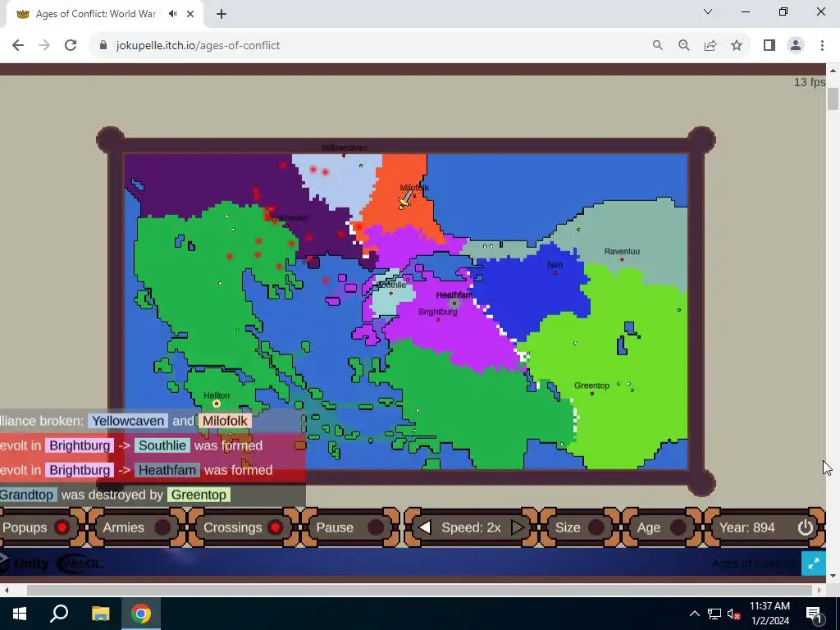Toggle the Popups indicator
The image size is (840, 630).
[62, 527]
